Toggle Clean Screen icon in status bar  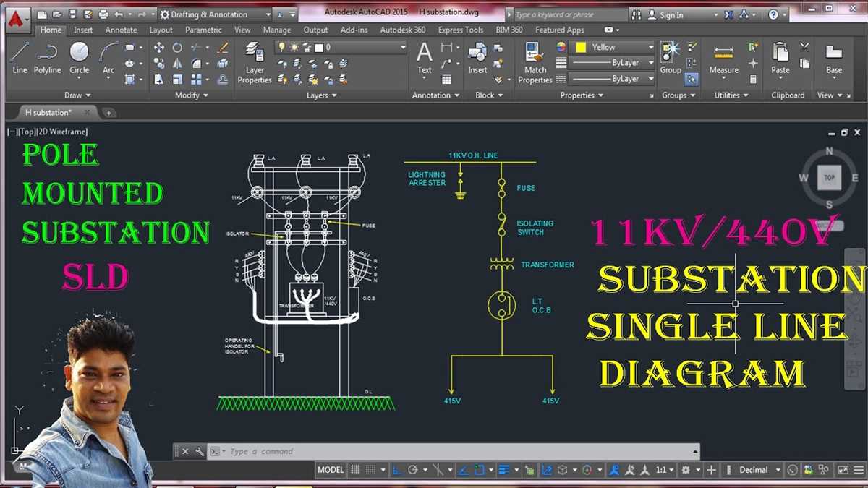coord(843,470)
